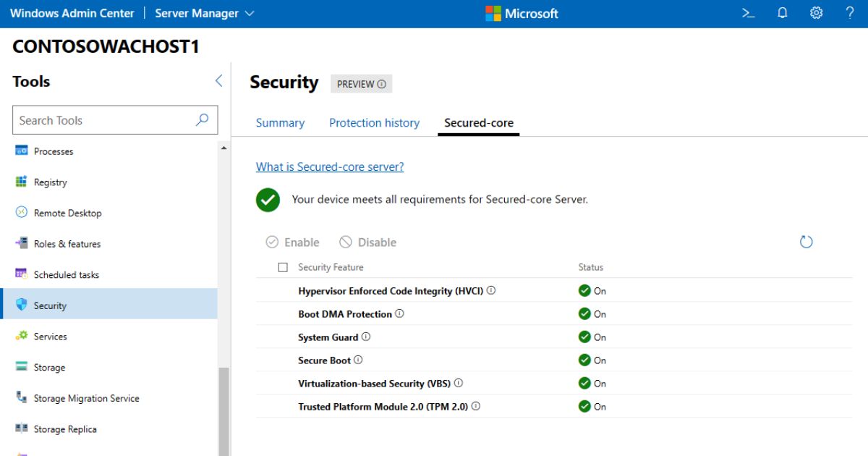Open the PowerShell console icon
Viewport: 868px width, 456px height.
[749, 13]
